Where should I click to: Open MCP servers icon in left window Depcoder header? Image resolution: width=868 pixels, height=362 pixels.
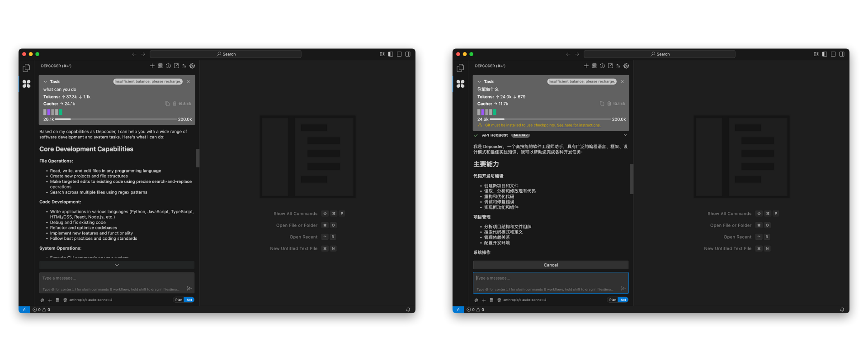(160, 66)
